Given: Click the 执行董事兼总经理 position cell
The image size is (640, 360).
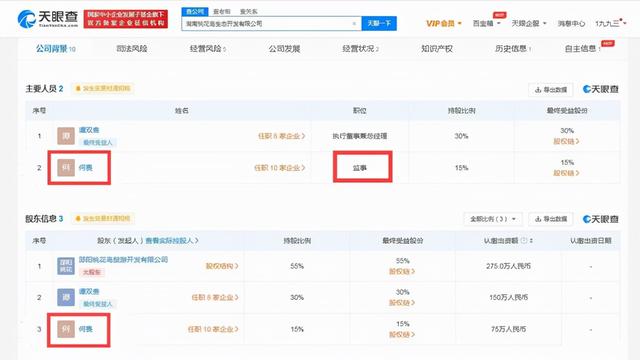Looking at the screenshot, I should point(360,136).
